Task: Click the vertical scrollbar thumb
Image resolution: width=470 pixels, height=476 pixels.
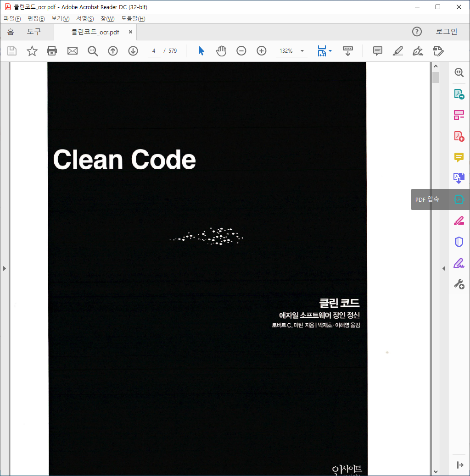Action: pos(436,77)
